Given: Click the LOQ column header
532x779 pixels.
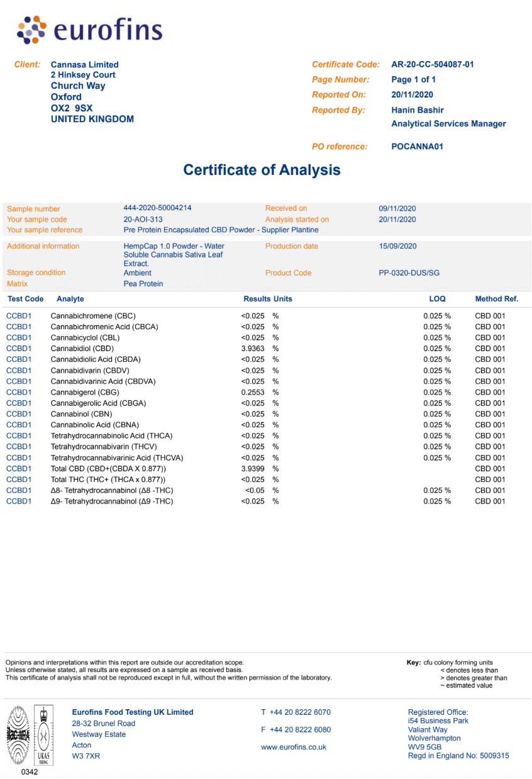Looking at the screenshot, I should [437, 299].
